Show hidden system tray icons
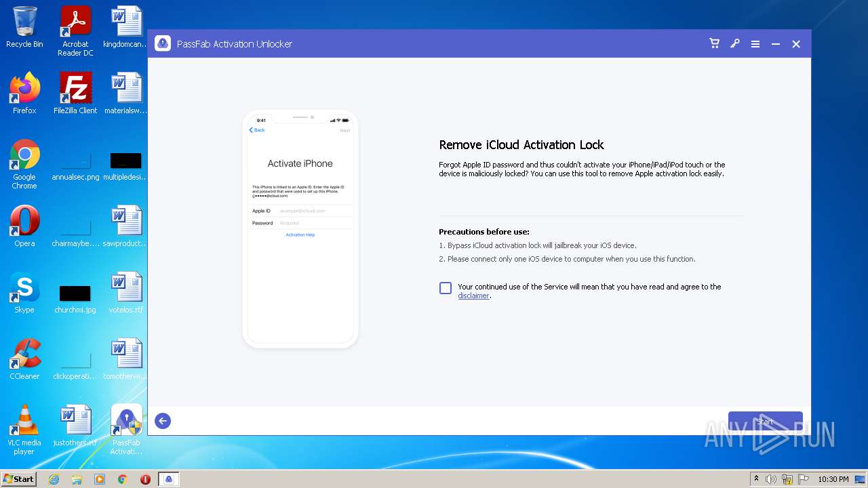868x488 pixels. point(757,479)
